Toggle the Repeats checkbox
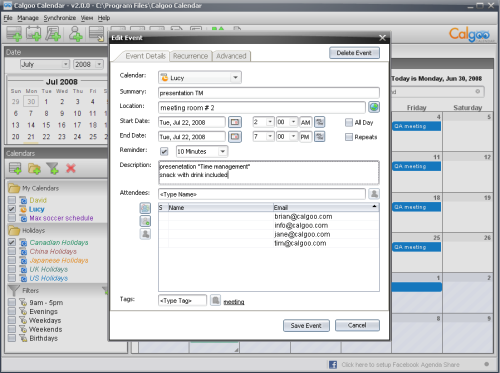This screenshot has height=373, width=500. 349,137
